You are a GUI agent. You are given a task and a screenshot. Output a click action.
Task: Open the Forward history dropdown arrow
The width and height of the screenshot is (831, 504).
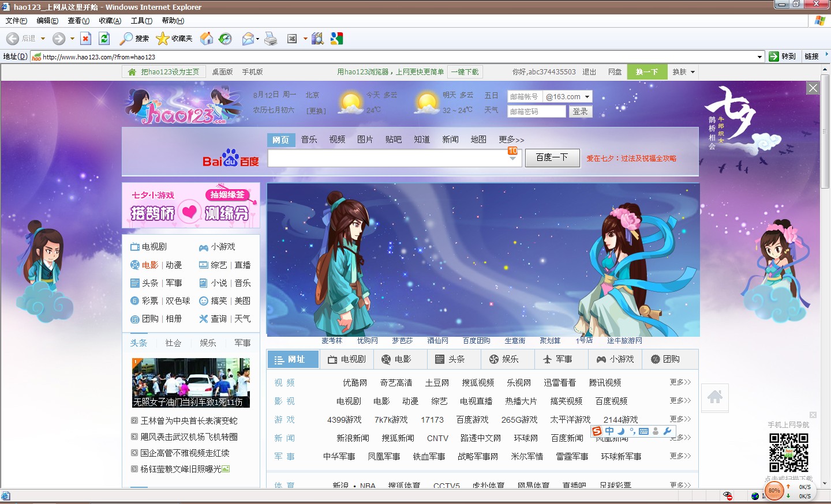72,39
